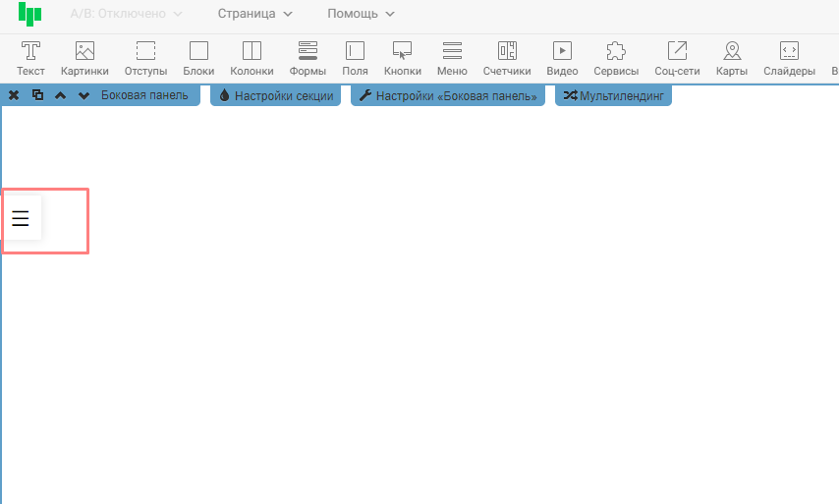Open the A/B: Отключено dropdown
The image size is (839, 504).
(x=126, y=14)
